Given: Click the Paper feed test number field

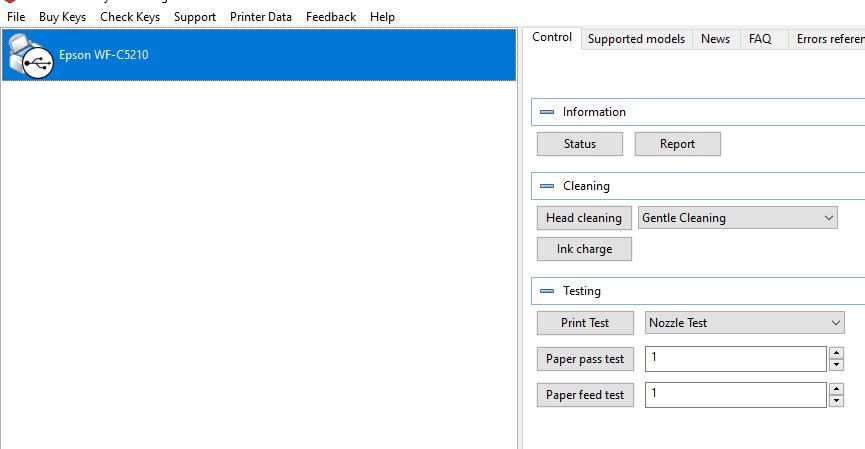Looking at the screenshot, I should (735, 395).
